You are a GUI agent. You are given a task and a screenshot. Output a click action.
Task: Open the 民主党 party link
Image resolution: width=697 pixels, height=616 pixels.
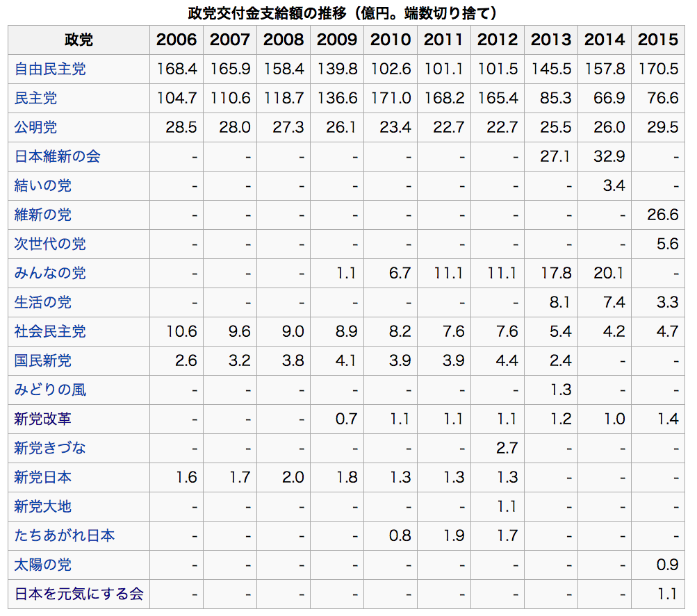(35, 98)
